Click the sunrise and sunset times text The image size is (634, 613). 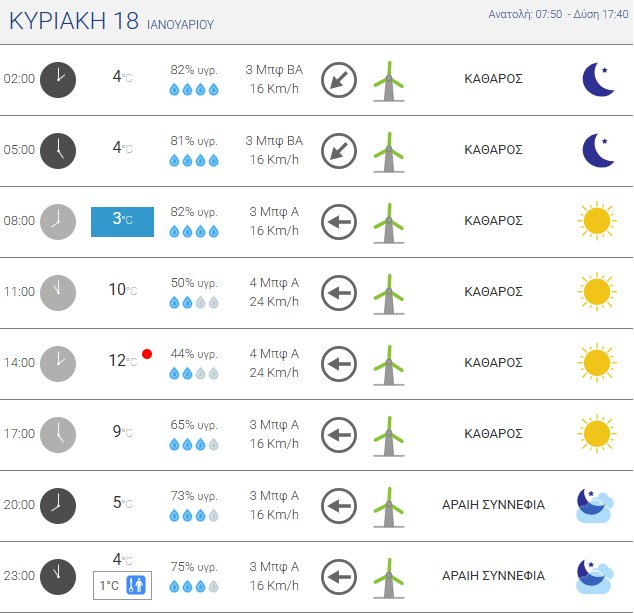[x=559, y=15]
